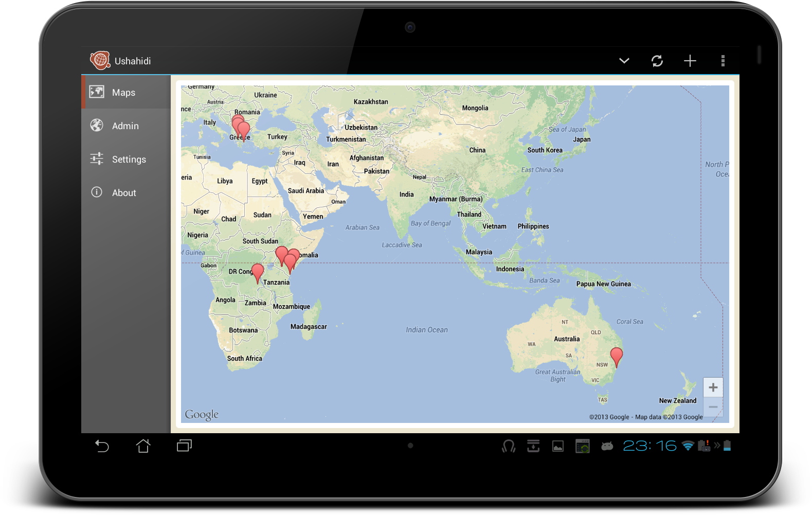Open the Admin sidebar section
Viewport: 812px width, 515px height.
pyautogui.click(x=126, y=126)
